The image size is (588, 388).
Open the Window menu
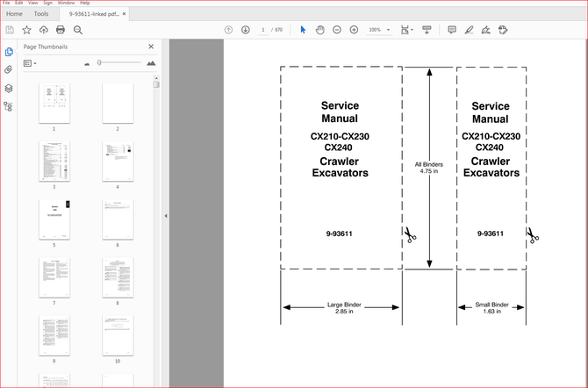pyautogui.click(x=66, y=3)
